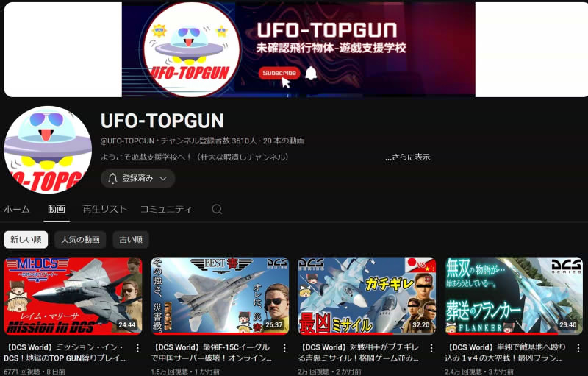The image size is (588, 376).
Task: Select the 動画 tab
Action: coord(57,209)
